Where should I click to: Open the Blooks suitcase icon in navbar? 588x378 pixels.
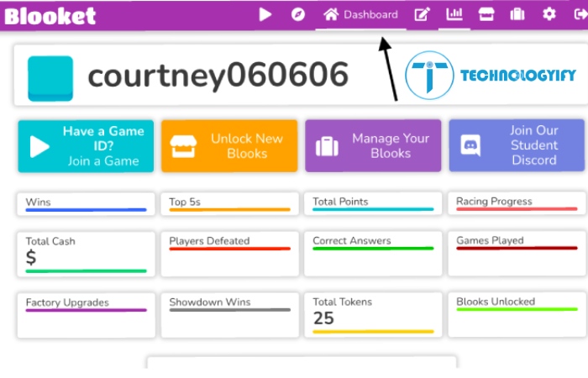click(517, 14)
